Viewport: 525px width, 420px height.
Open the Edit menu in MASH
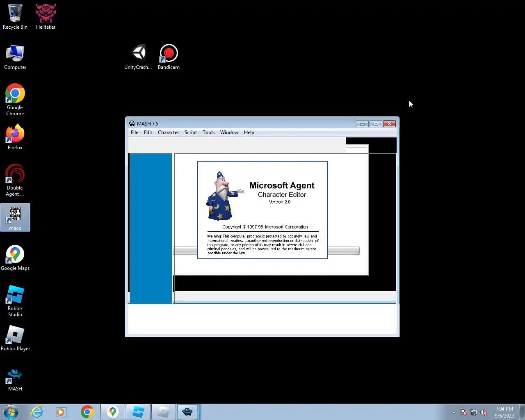[x=148, y=132]
